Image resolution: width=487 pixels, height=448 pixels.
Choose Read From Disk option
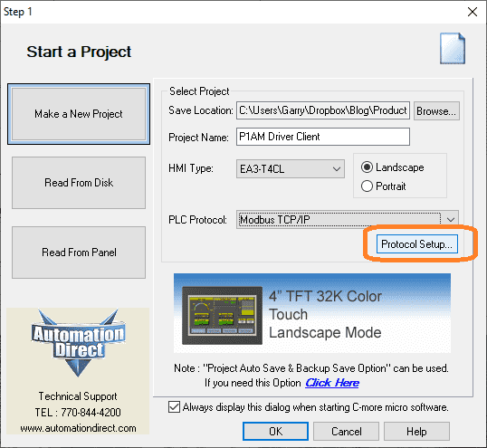tap(79, 183)
